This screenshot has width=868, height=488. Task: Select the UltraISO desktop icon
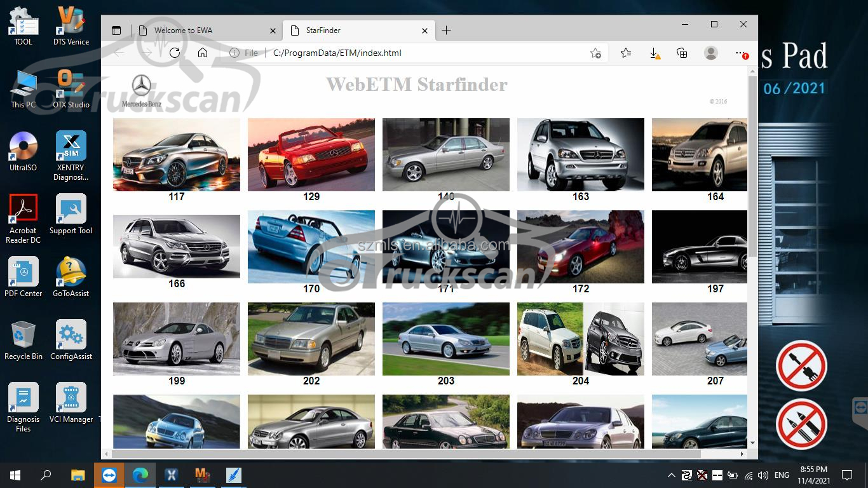pyautogui.click(x=24, y=151)
